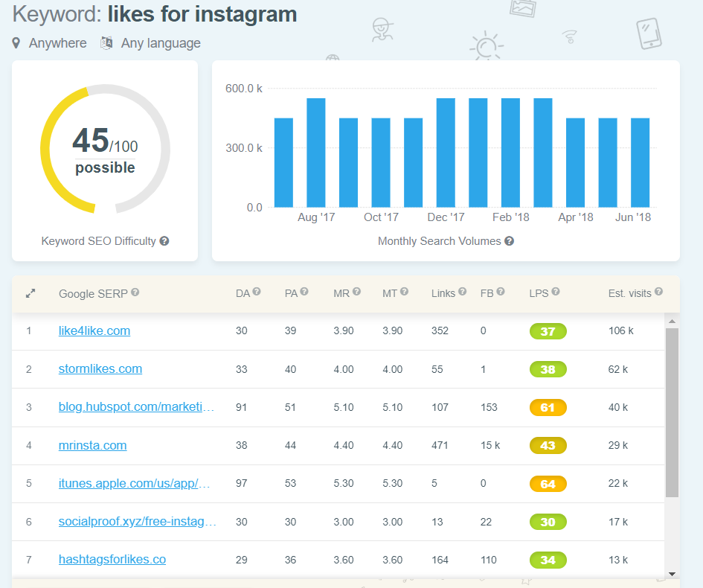Open the itunes.apple.com result link

coord(134,484)
